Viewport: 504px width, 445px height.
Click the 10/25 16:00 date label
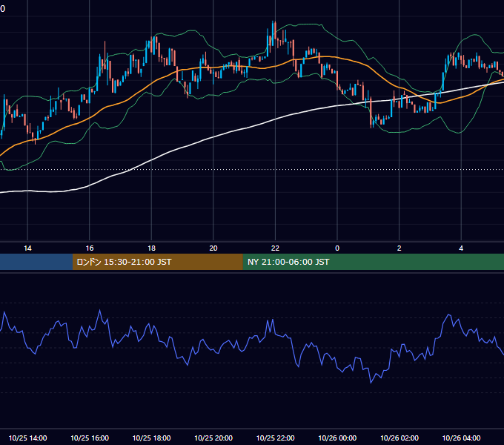[90, 438]
